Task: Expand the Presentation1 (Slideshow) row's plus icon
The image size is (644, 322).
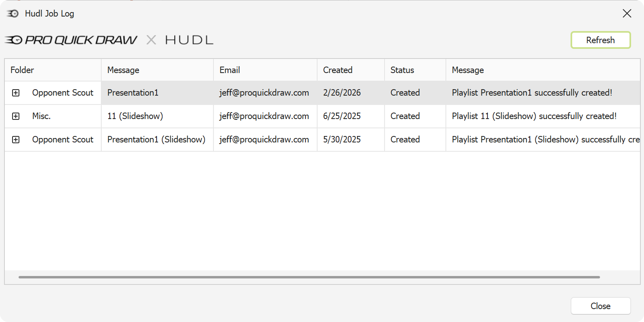Action: pos(16,140)
